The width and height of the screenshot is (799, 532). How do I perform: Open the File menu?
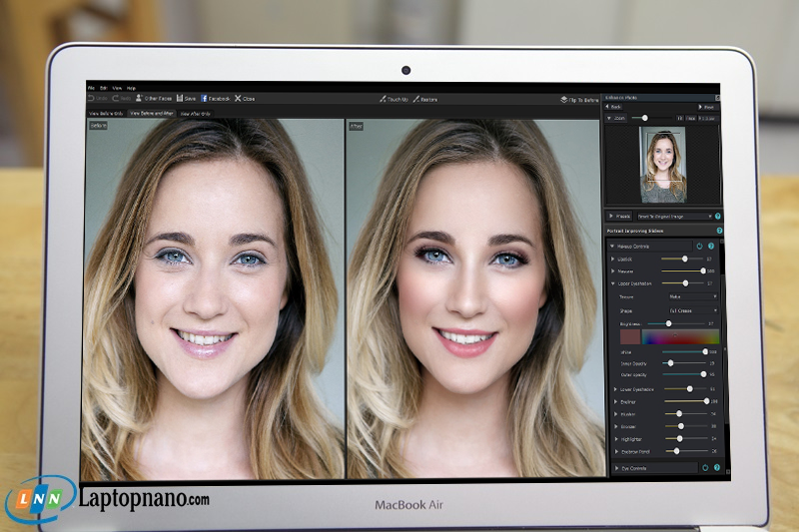[91, 88]
